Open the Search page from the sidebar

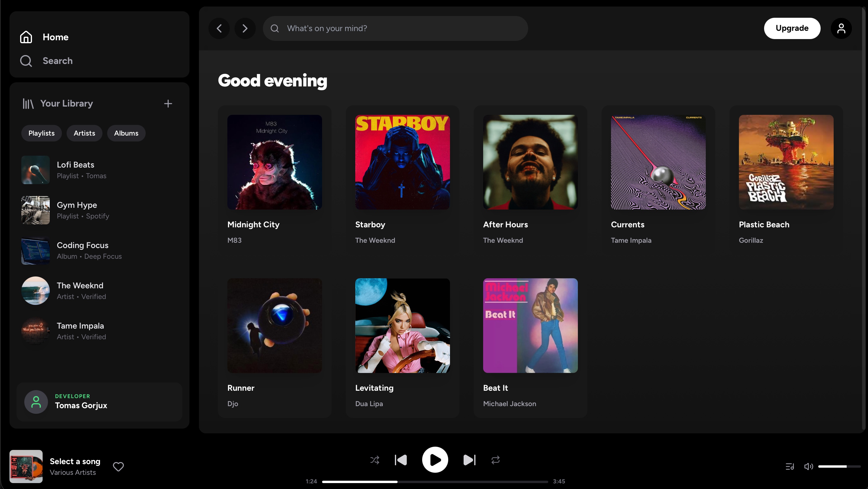57,61
